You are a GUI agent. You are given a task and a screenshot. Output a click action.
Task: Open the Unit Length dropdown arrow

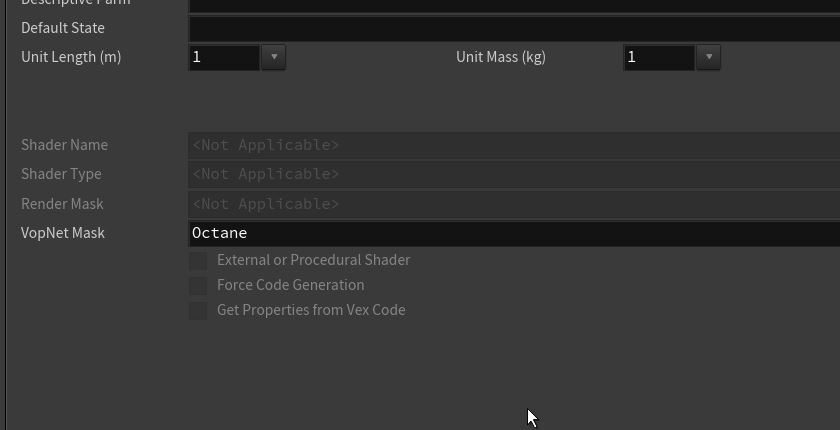[274, 57]
